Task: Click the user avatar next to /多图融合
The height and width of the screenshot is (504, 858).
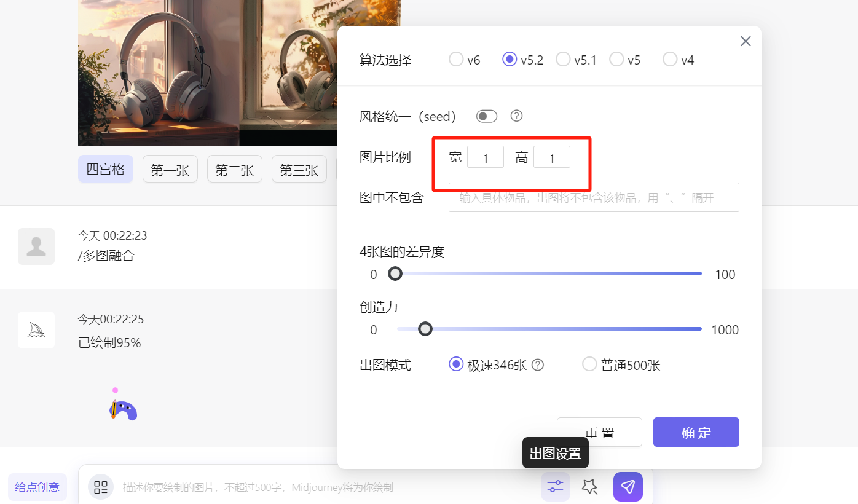Action: [x=36, y=246]
